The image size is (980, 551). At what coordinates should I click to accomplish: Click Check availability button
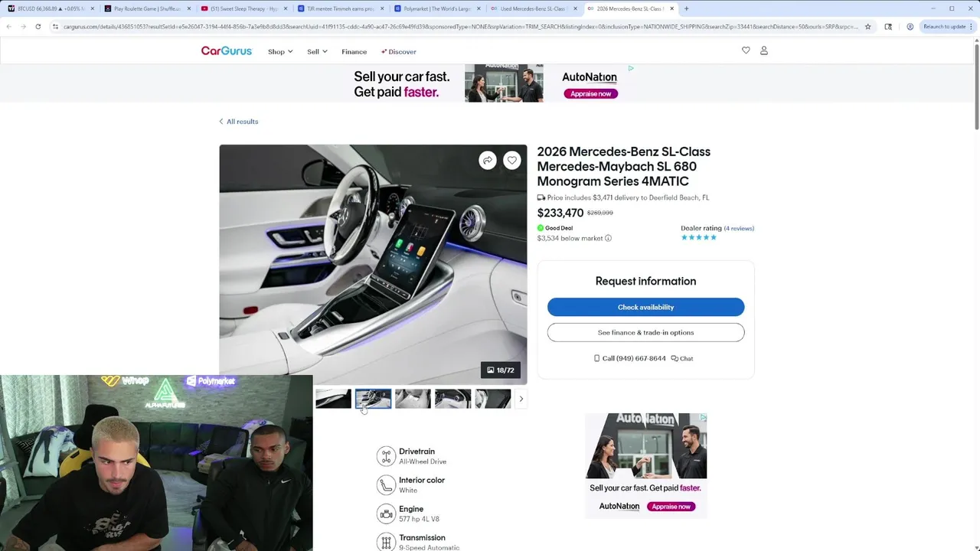click(x=645, y=307)
